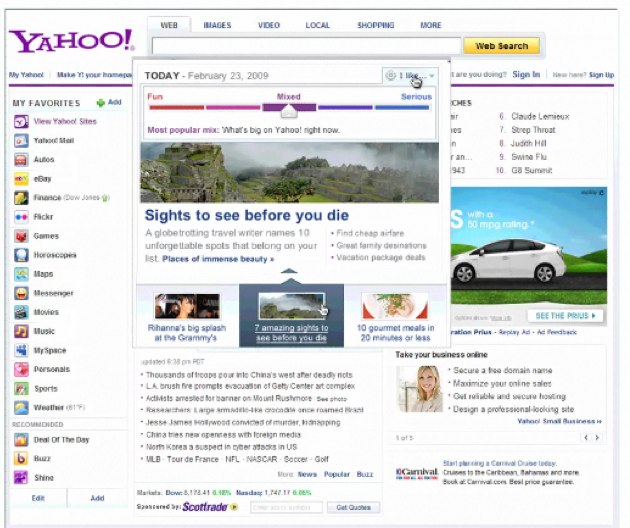
Task: Open the SHOPPING search tab
Action: pyautogui.click(x=376, y=25)
